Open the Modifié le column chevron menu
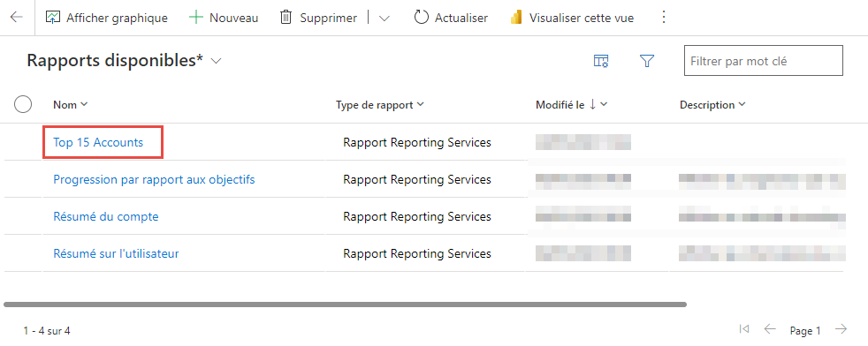 (x=604, y=104)
